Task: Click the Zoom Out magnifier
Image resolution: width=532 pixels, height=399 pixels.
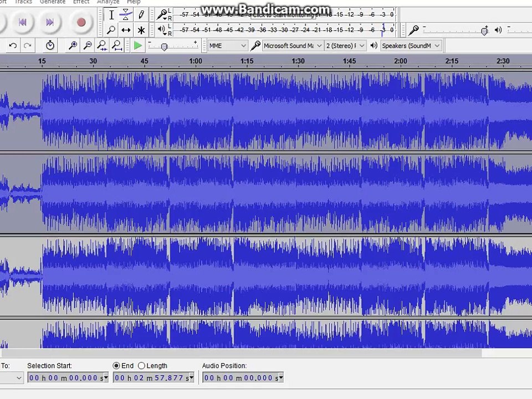Action: (88, 45)
